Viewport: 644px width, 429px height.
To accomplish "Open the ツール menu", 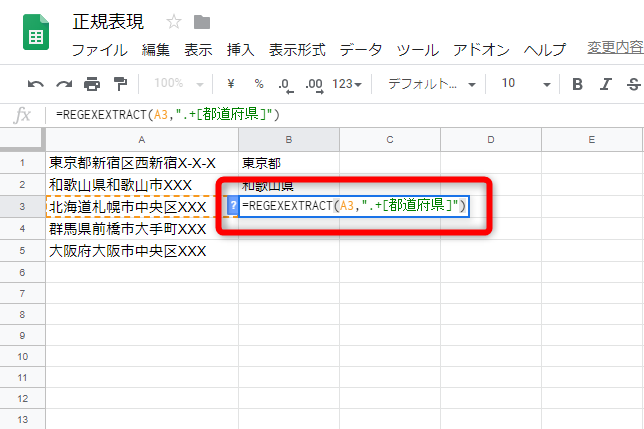I will (x=417, y=50).
